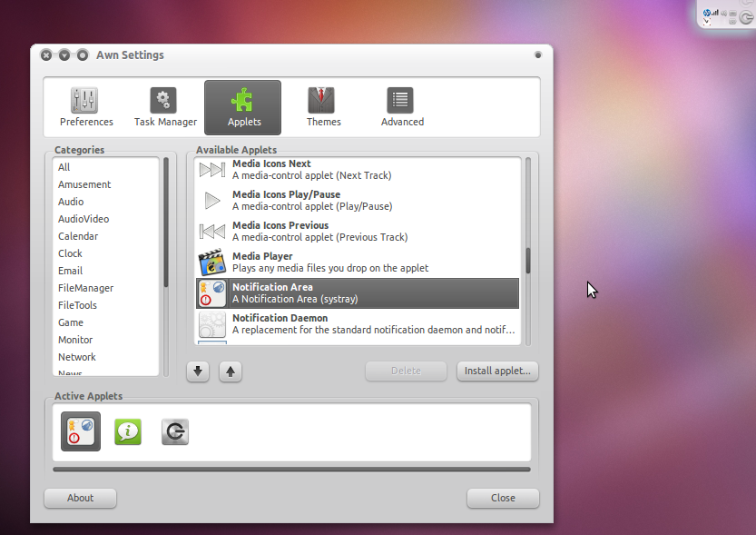
Task: Click the Active Applets horizontal scrollbar
Action: [x=291, y=470]
